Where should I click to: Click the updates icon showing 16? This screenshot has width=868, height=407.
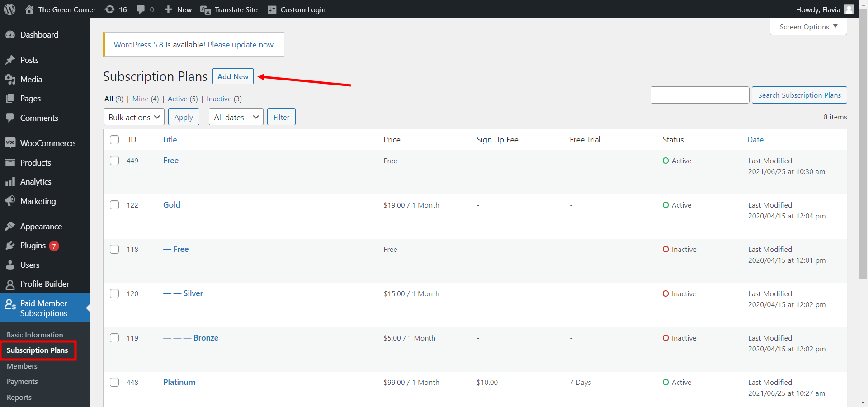pos(110,9)
